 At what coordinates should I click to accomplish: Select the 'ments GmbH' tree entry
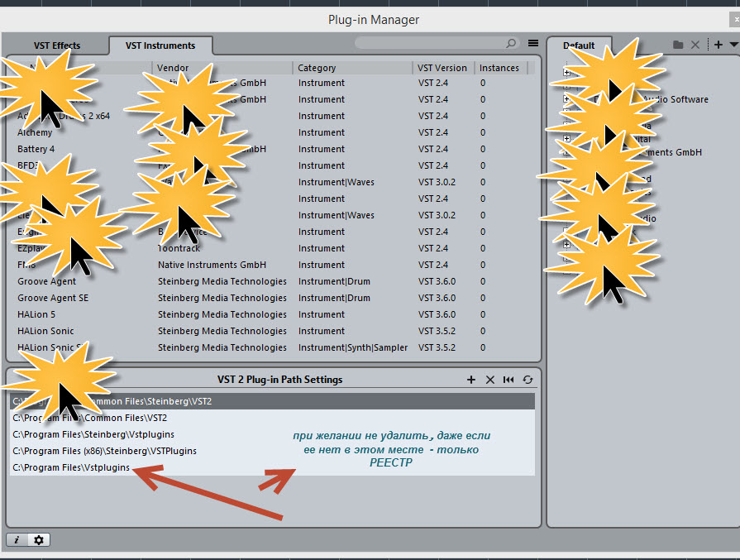click(675, 152)
